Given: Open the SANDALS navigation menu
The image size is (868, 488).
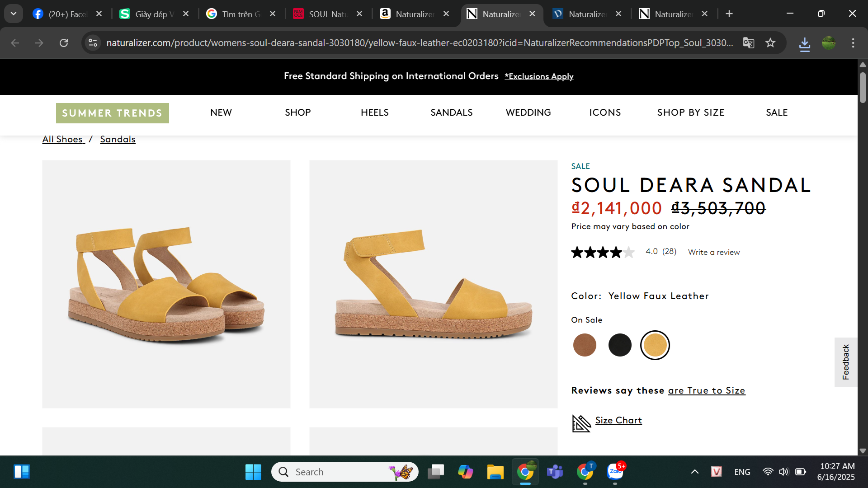Looking at the screenshot, I should point(451,113).
